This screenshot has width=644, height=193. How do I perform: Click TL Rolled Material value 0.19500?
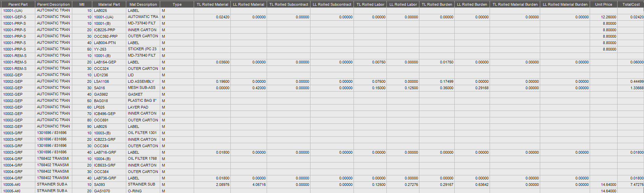point(212,81)
